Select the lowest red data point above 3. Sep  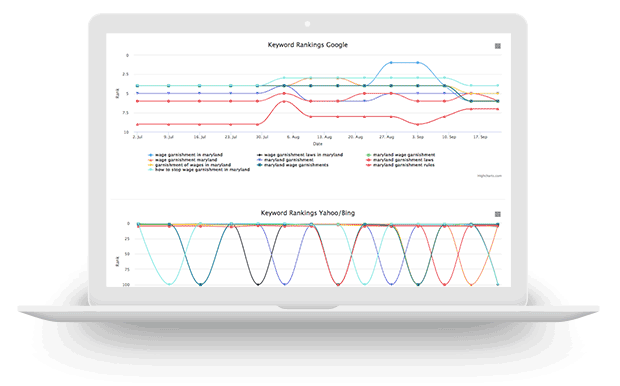pos(418,124)
